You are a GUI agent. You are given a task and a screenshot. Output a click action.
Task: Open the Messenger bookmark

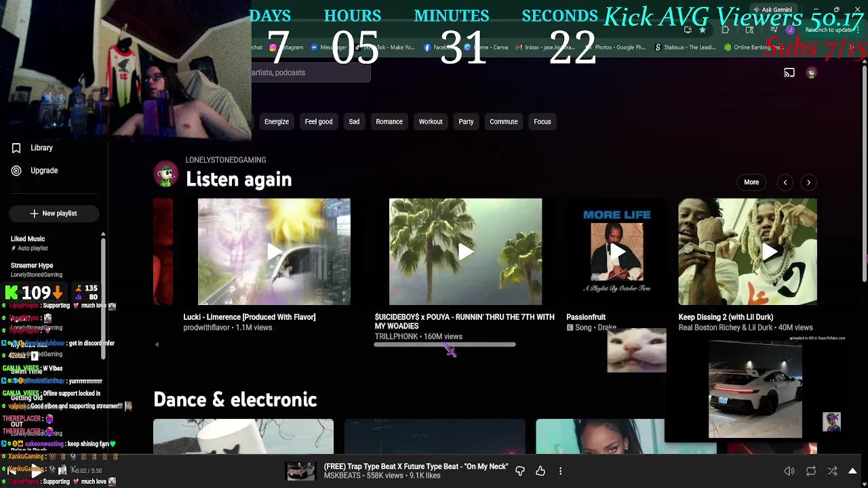(x=330, y=47)
